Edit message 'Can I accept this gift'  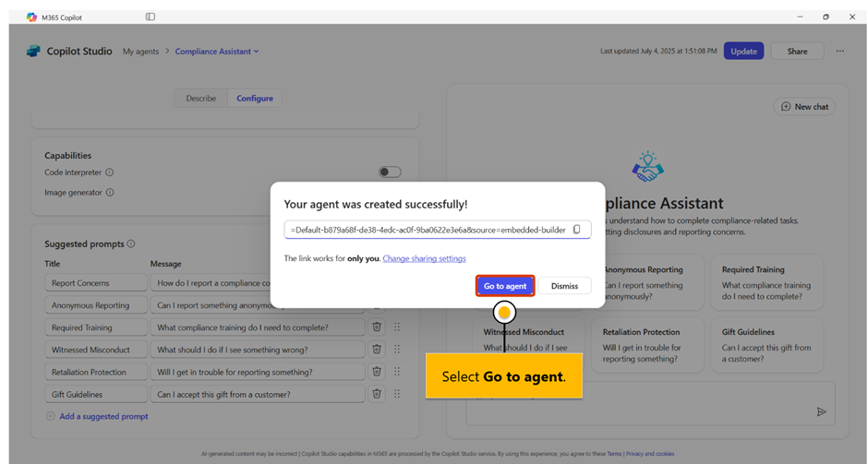coord(258,394)
